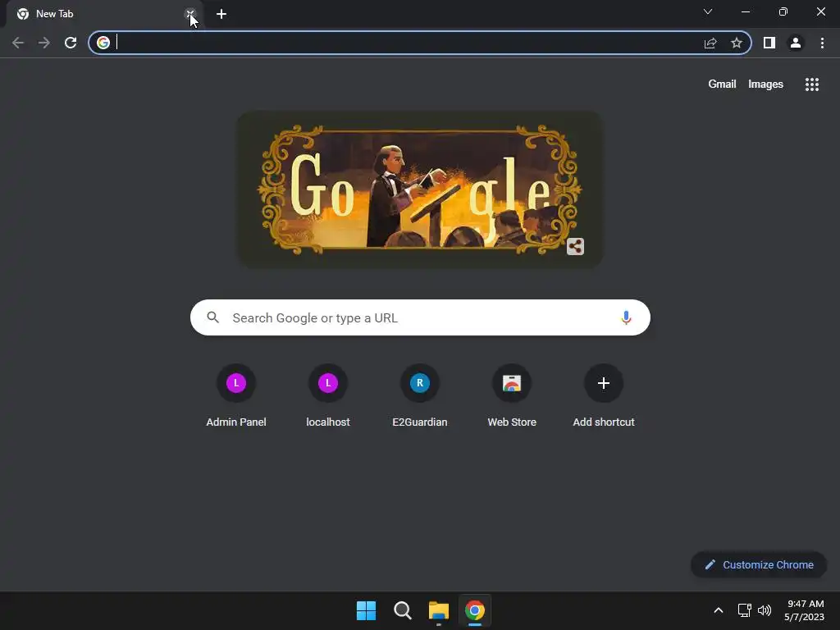Click Customize Chrome button

coord(759,564)
